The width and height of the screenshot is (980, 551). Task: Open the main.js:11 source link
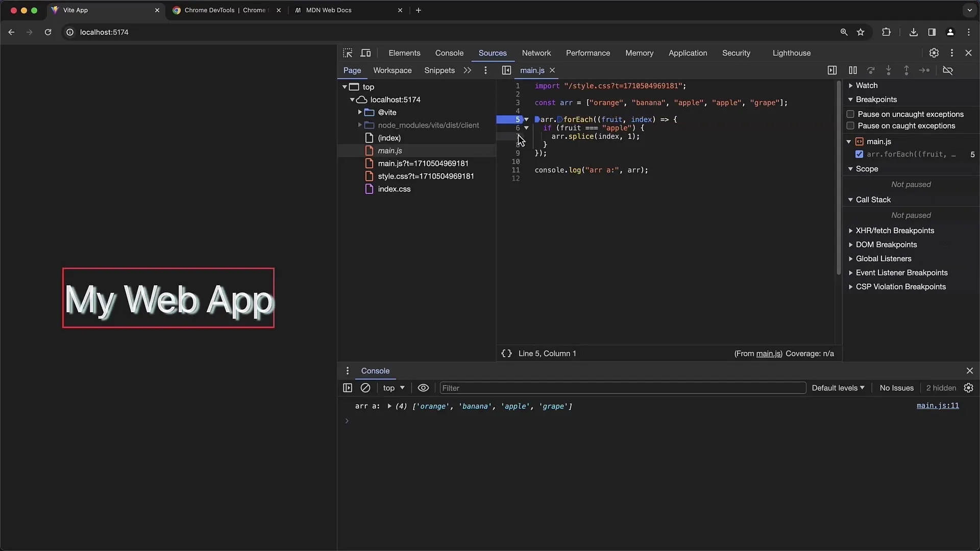(x=938, y=406)
